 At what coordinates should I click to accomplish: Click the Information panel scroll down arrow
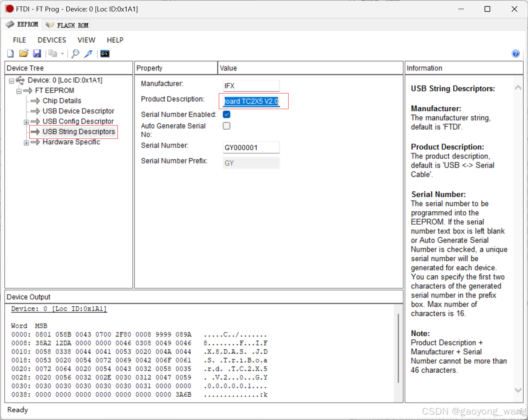click(x=518, y=390)
